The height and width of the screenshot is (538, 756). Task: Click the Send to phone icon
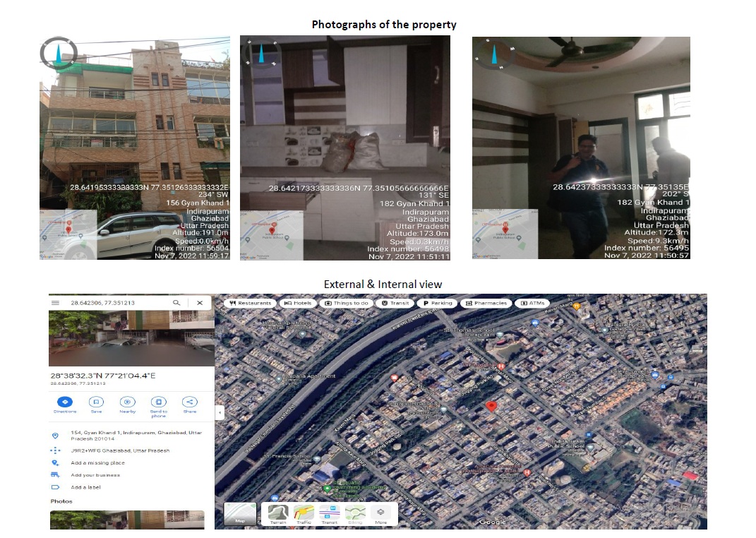158,402
